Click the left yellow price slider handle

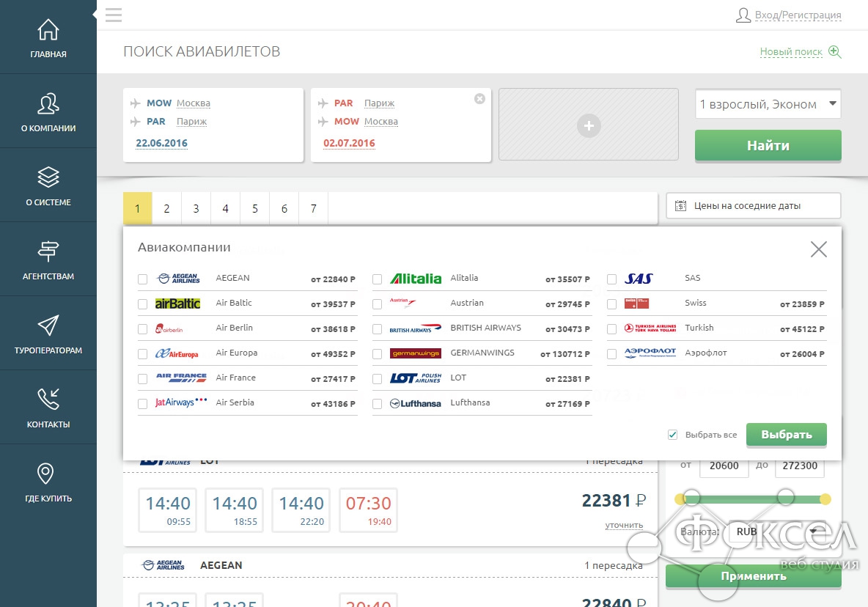pos(680,500)
